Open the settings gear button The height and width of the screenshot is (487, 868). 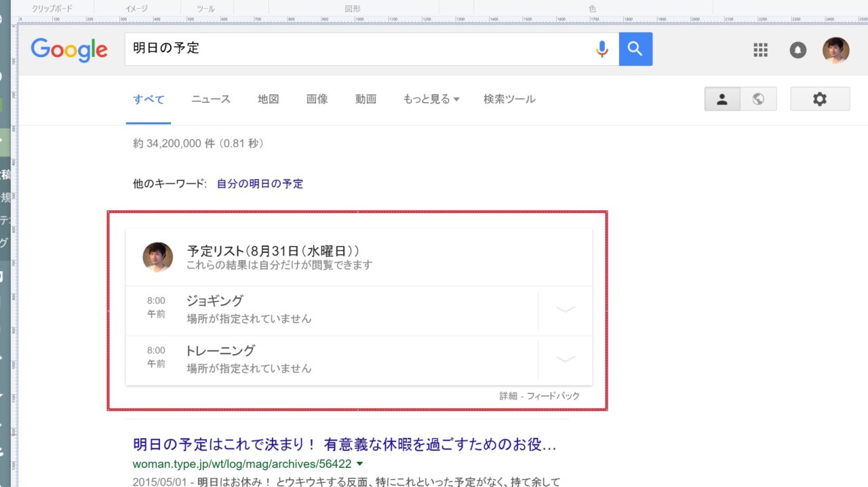[x=820, y=99]
